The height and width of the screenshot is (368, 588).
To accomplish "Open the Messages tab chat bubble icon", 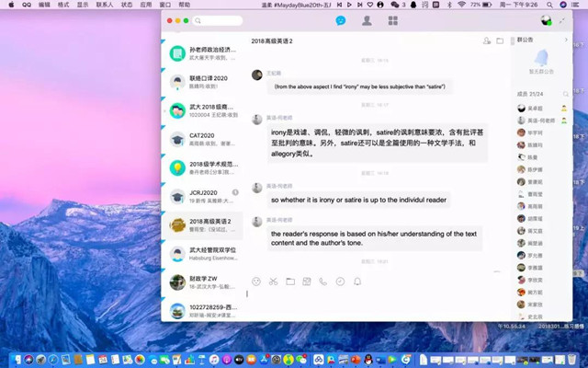I will pyautogui.click(x=341, y=20).
